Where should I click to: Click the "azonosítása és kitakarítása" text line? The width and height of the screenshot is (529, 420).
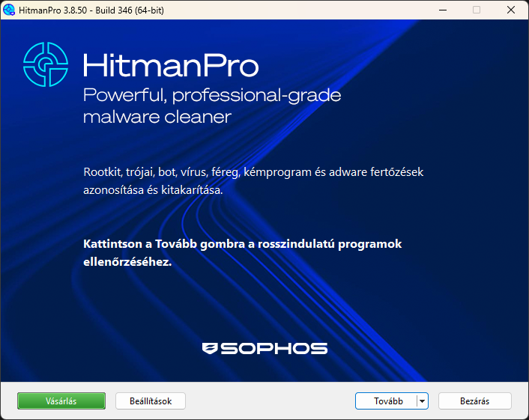[153, 190]
